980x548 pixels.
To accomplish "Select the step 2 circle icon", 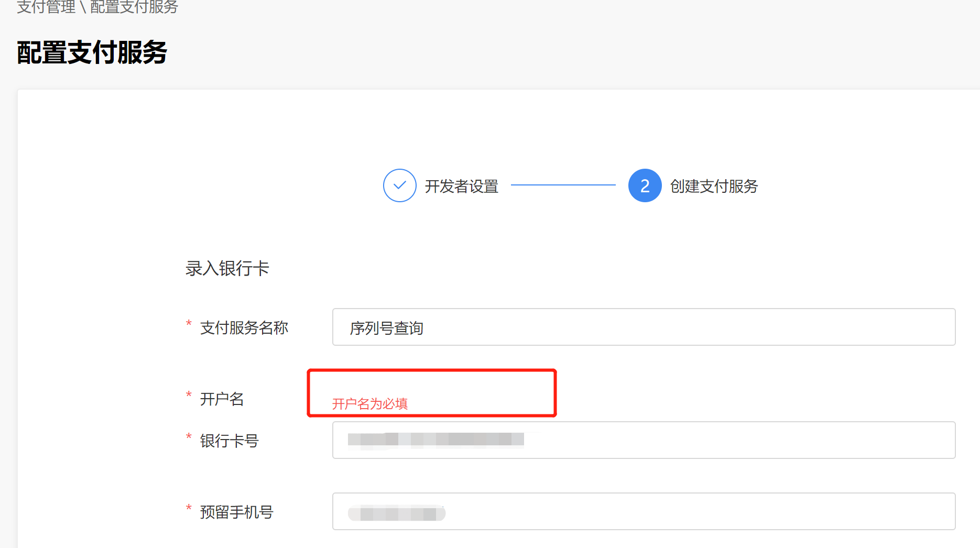I will [645, 185].
